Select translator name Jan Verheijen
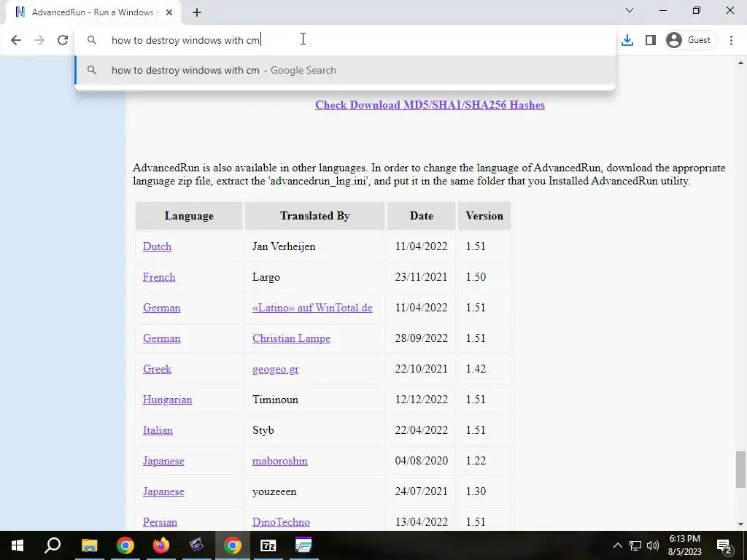This screenshot has width=747, height=560. point(284,246)
